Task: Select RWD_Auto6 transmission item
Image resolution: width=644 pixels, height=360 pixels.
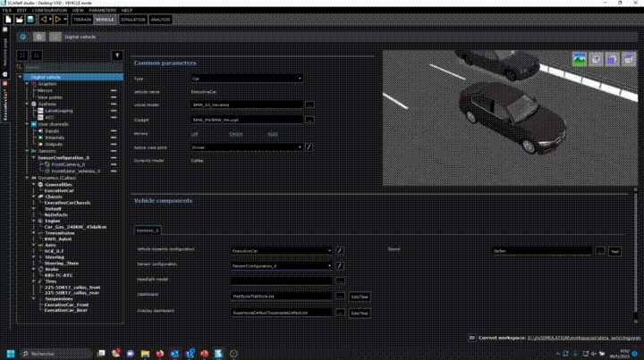Action: pyautogui.click(x=58, y=239)
